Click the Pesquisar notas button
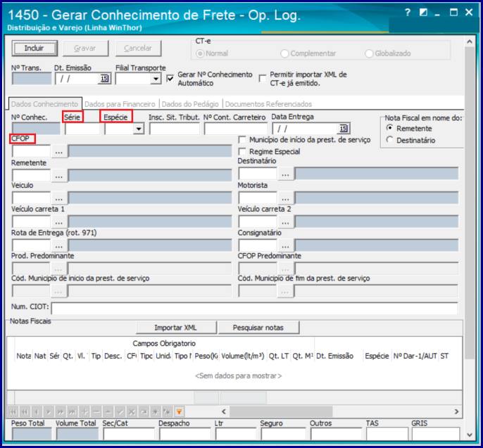Image resolution: width=483 pixels, height=448 pixels. (258, 328)
